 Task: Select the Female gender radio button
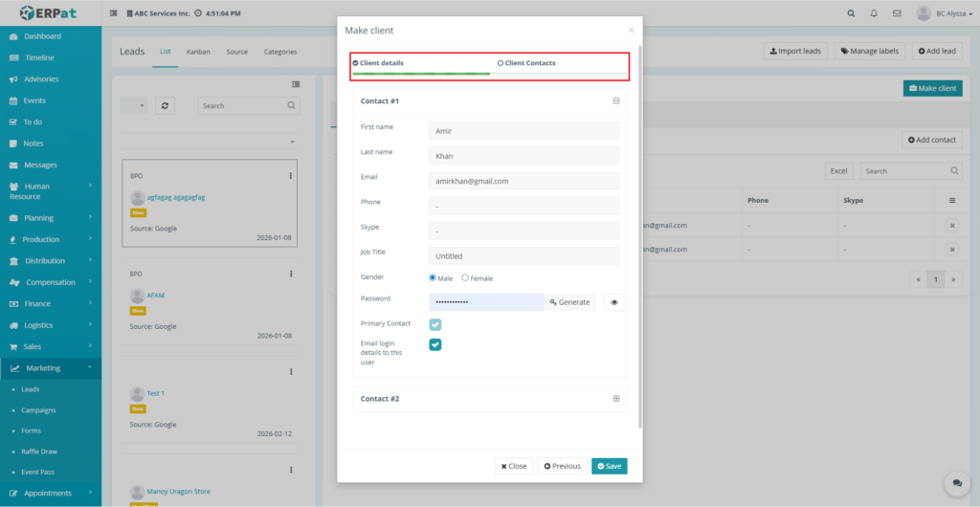click(465, 277)
